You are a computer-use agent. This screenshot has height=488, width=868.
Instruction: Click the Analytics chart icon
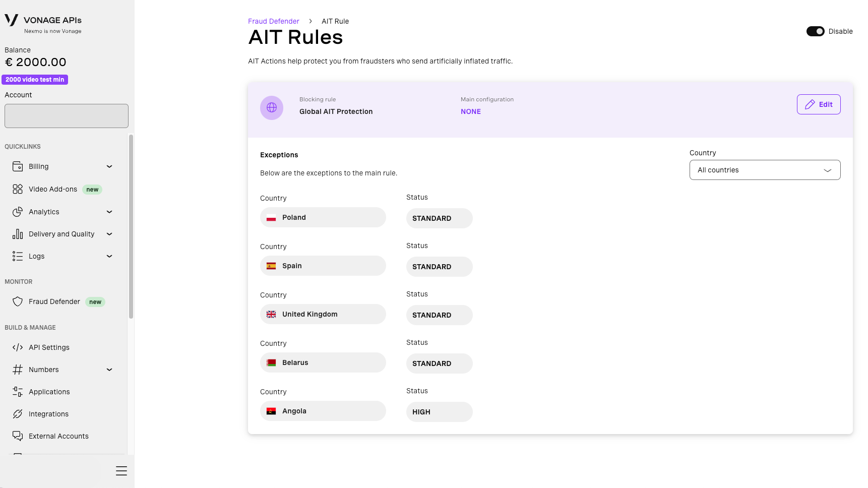point(18,212)
